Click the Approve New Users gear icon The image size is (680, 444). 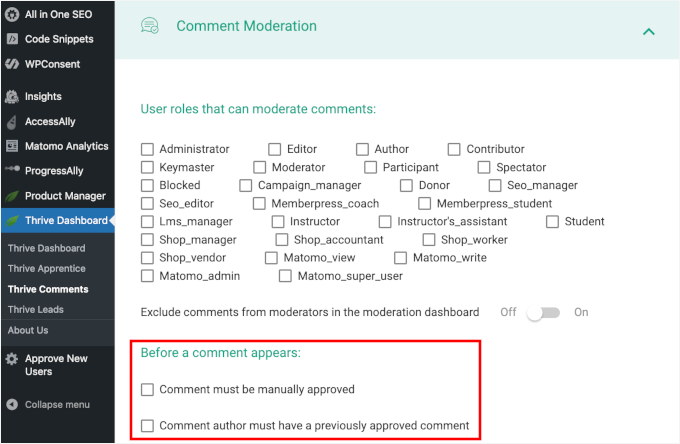(x=12, y=359)
